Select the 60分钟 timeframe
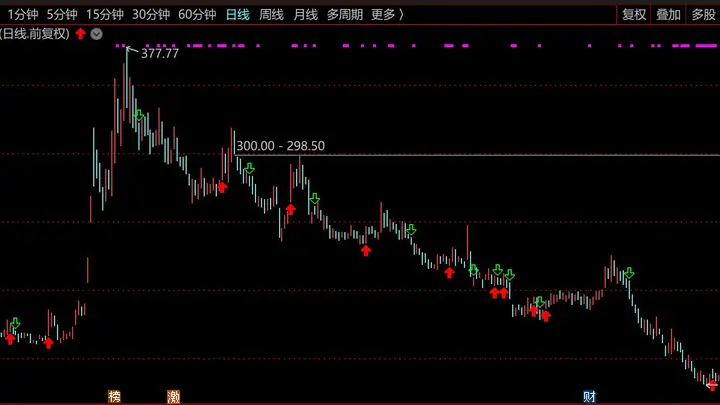This screenshot has width=720, height=405. (x=197, y=15)
